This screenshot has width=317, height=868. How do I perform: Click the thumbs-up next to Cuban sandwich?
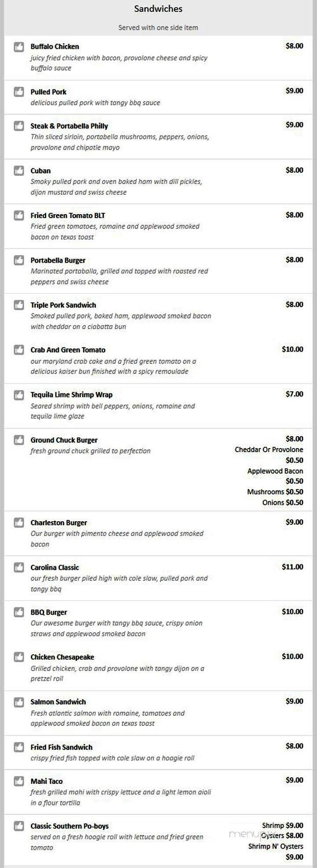[x=18, y=170]
